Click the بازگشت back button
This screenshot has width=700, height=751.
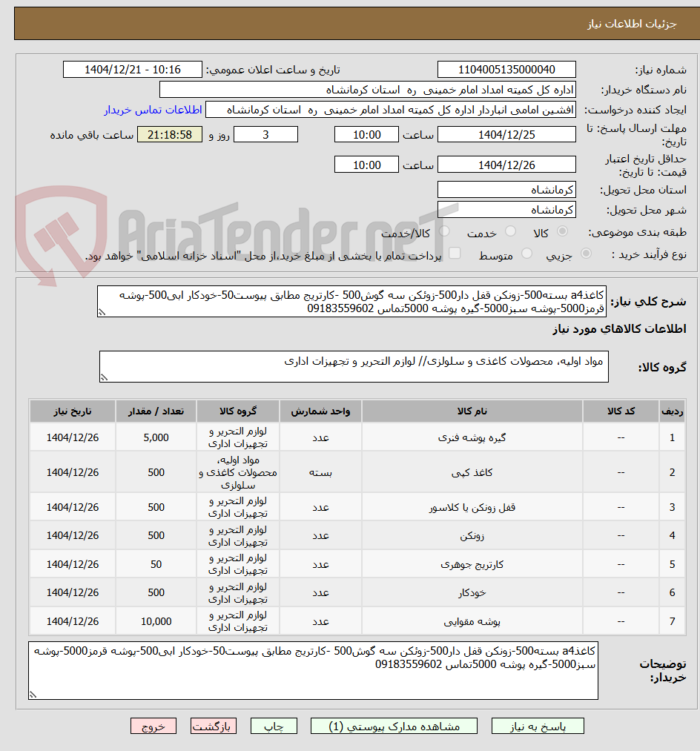pos(214,726)
